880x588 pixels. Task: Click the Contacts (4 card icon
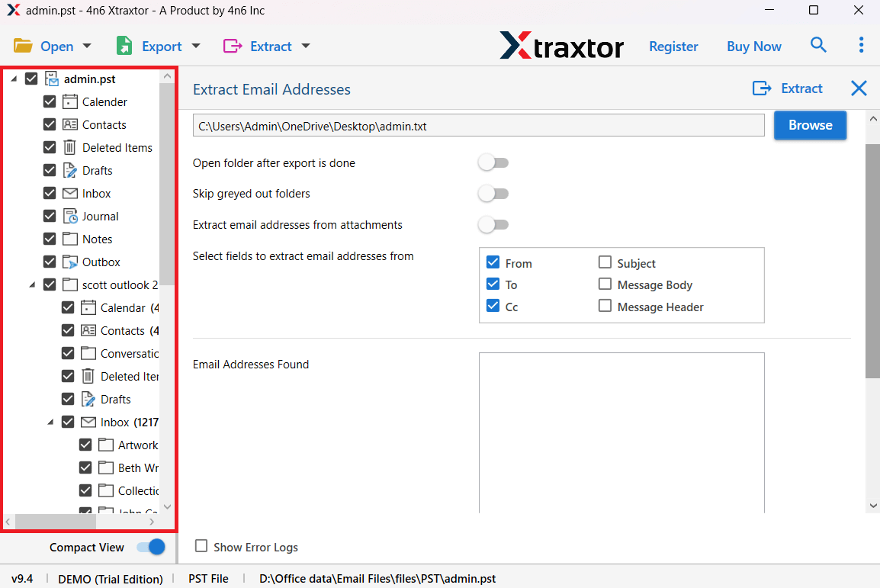[x=88, y=330]
